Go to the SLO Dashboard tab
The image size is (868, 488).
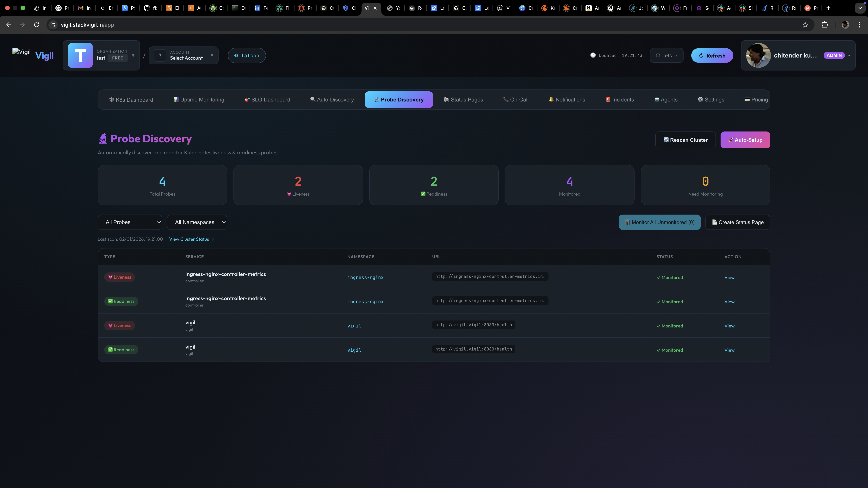click(x=267, y=100)
